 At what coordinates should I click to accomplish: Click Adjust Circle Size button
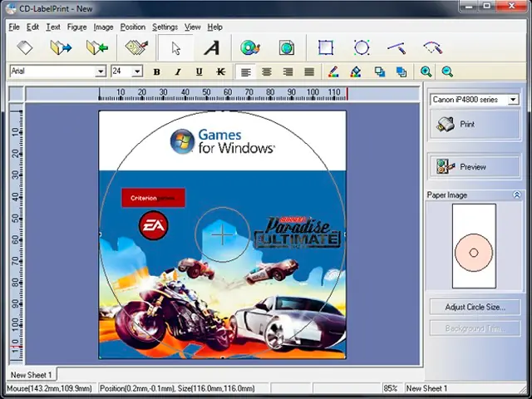(475, 307)
